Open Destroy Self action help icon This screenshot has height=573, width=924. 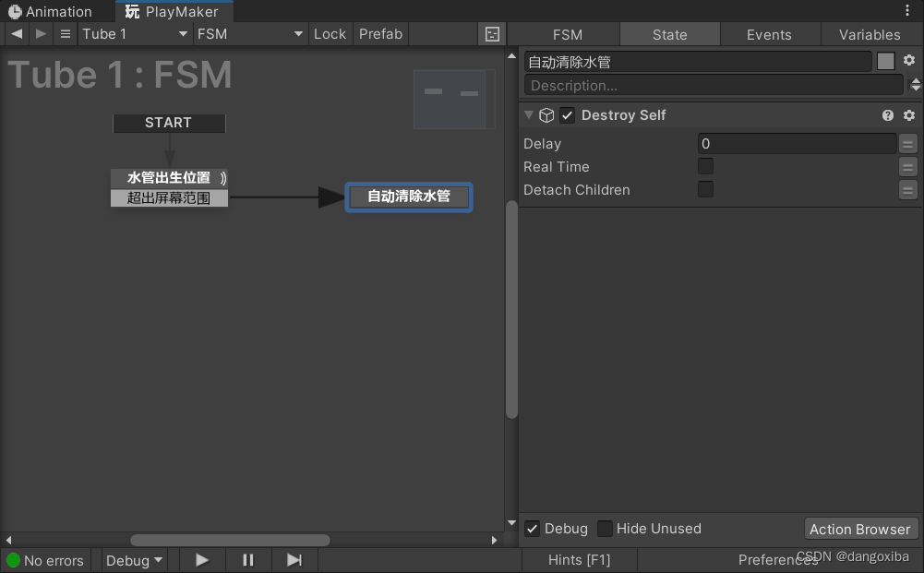(888, 115)
